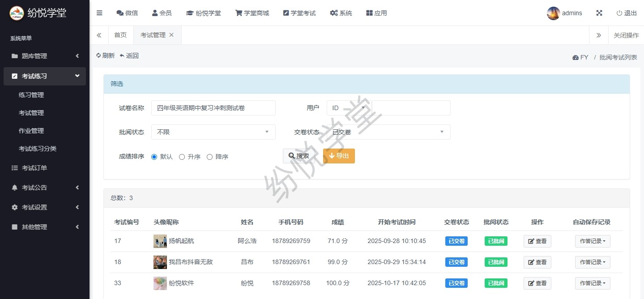Select the 默认 sort radio button

tap(154, 157)
